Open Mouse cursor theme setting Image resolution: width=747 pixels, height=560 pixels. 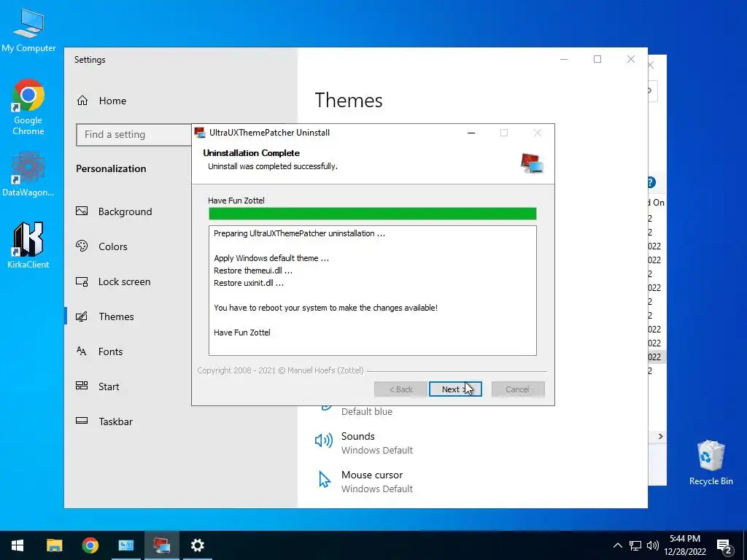[x=363, y=481]
